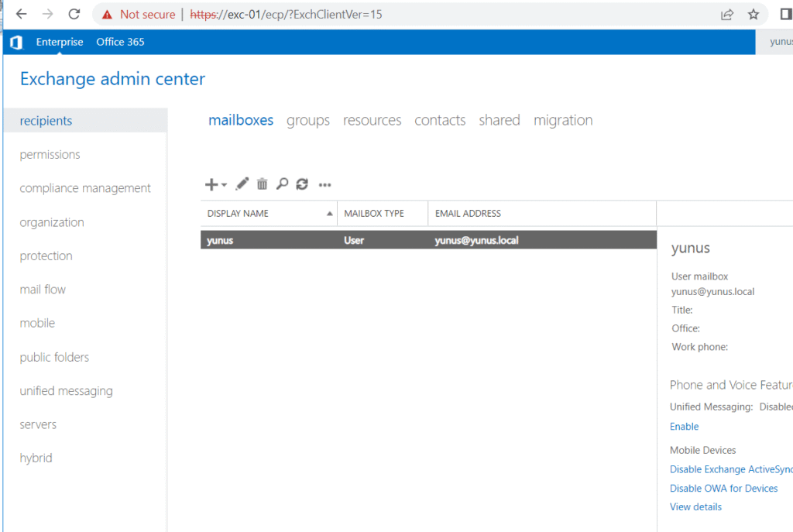Viewport: 793px width, 532px height.
Task: Open mail flow in the sidebar
Action: (43, 290)
